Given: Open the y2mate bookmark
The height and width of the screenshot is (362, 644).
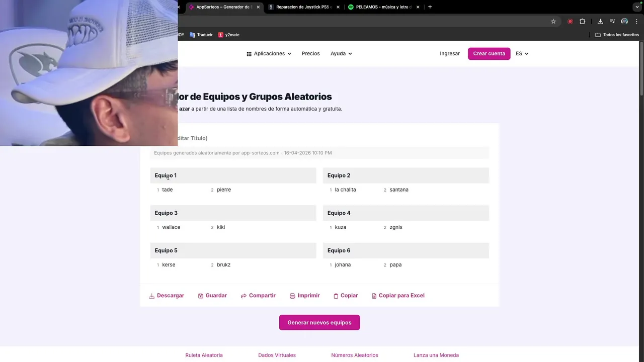Looking at the screenshot, I should [229, 35].
